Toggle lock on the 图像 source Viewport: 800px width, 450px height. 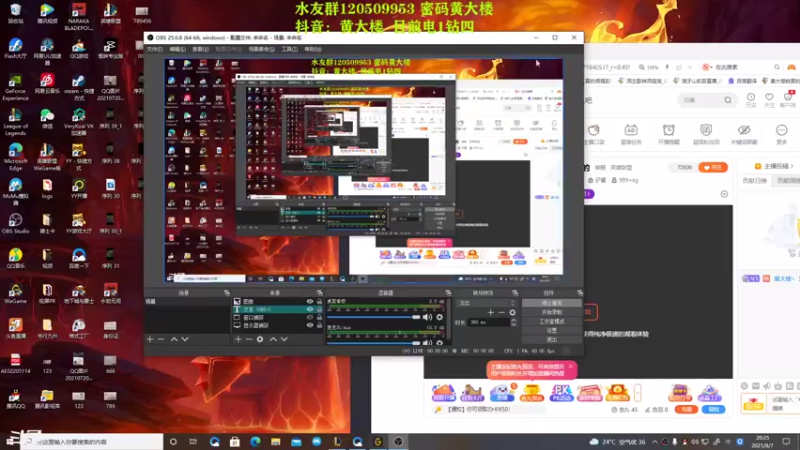[319, 302]
